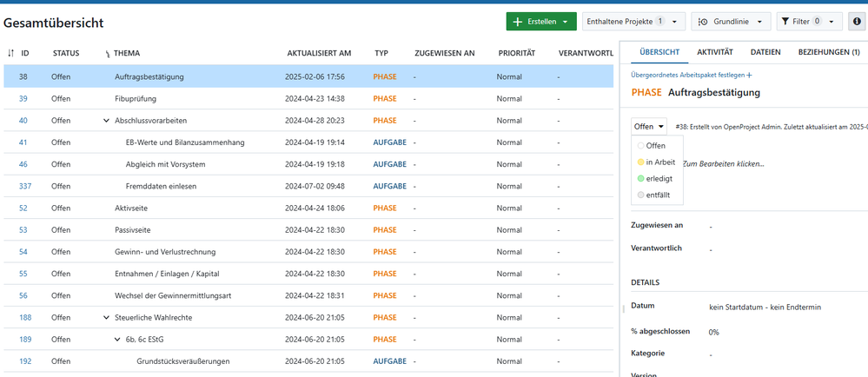Click the TYP column header
This screenshot has width=868, height=377.
tap(381, 54)
